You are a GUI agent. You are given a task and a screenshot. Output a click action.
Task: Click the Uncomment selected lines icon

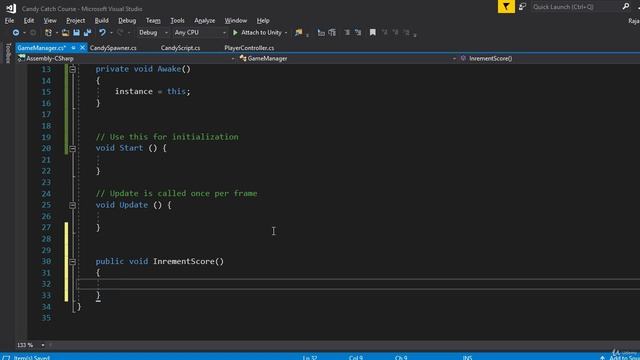click(x=332, y=33)
